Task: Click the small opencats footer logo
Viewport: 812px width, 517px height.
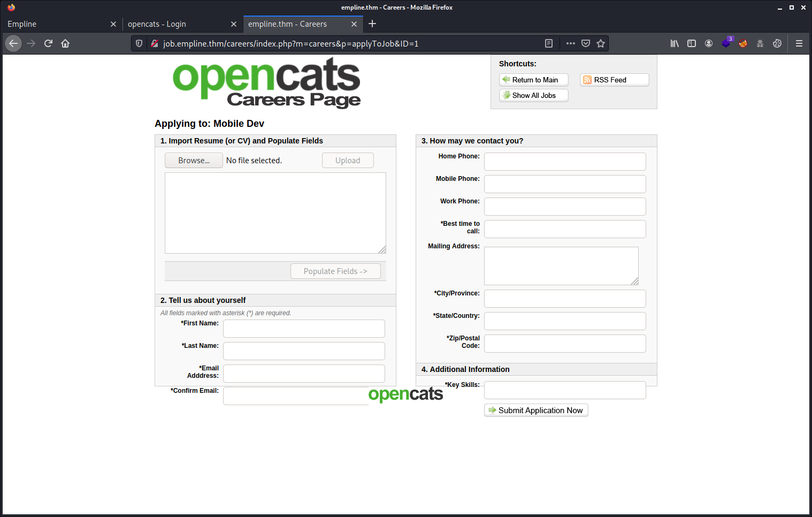Action: click(x=405, y=394)
